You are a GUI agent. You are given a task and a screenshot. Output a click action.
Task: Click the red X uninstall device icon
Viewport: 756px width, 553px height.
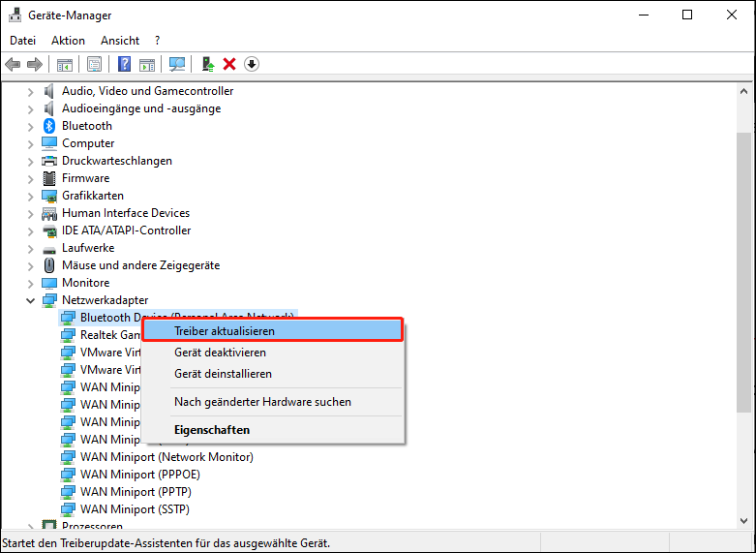[x=229, y=64]
